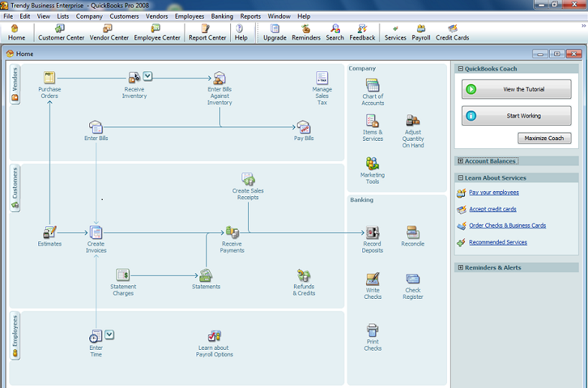Launch Marketing Tools
The width and height of the screenshot is (588, 388).
(x=372, y=163)
